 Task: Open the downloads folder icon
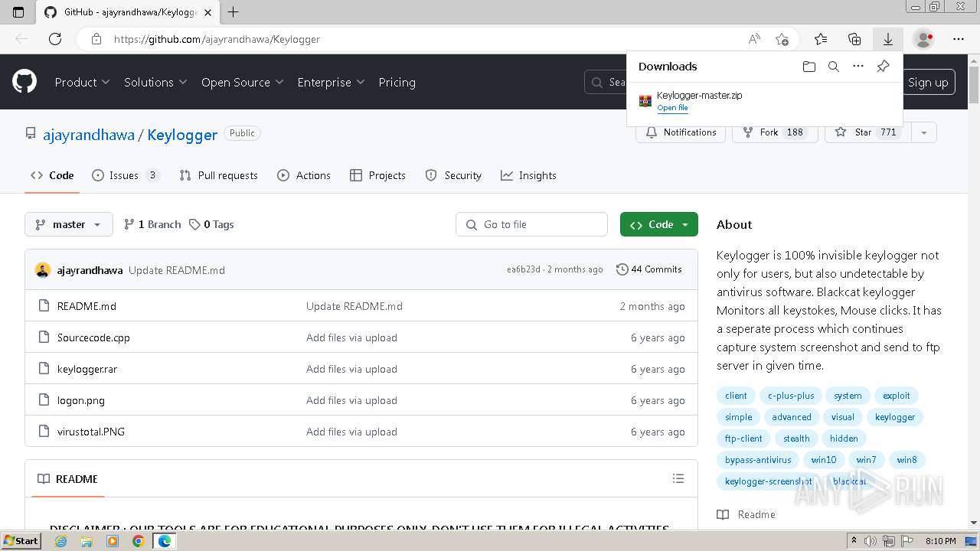(809, 67)
